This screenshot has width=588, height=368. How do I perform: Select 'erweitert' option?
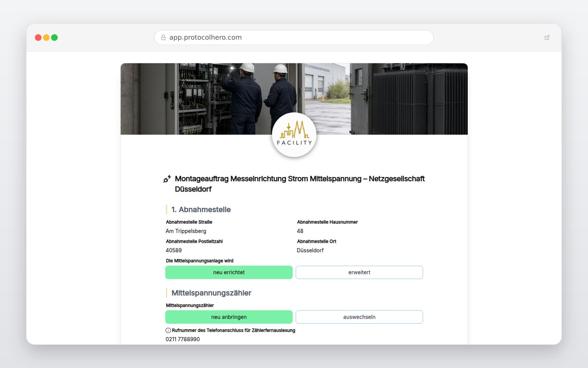tap(359, 272)
